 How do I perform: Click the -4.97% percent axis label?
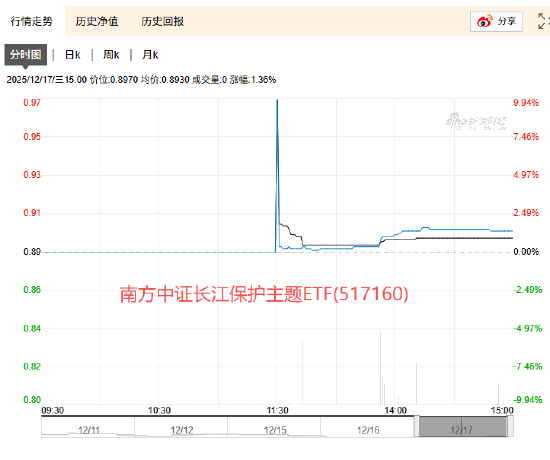pos(528,328)
